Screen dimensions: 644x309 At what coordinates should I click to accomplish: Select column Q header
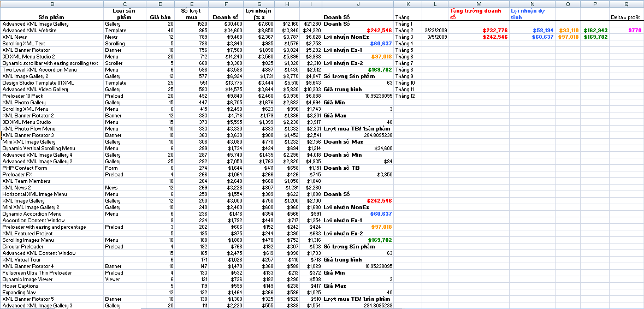coord(627,4)
